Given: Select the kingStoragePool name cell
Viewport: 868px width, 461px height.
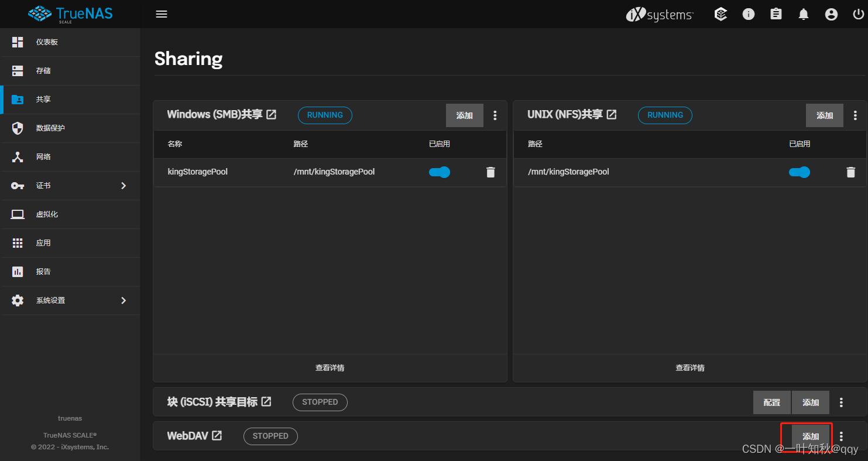Looking at the screenshot, I should (x=198, y=172).
